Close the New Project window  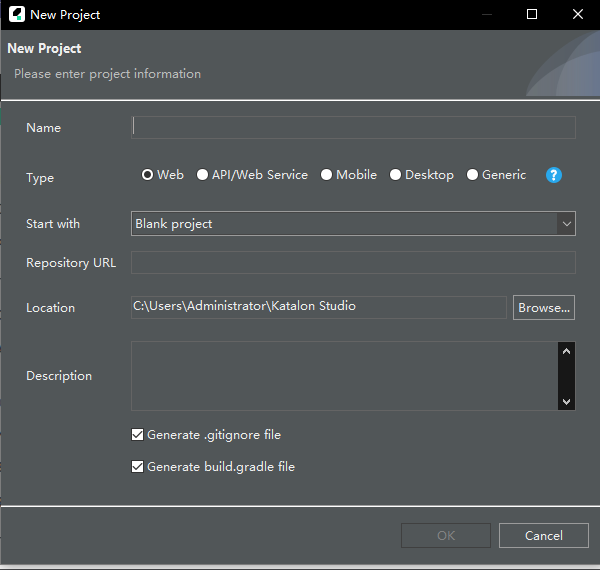(x=577, y=14)
